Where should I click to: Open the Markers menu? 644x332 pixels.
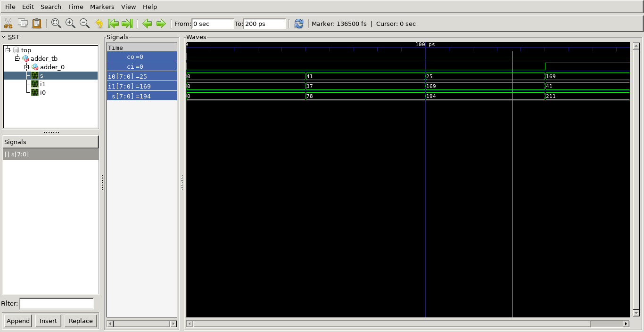(102, 7)
